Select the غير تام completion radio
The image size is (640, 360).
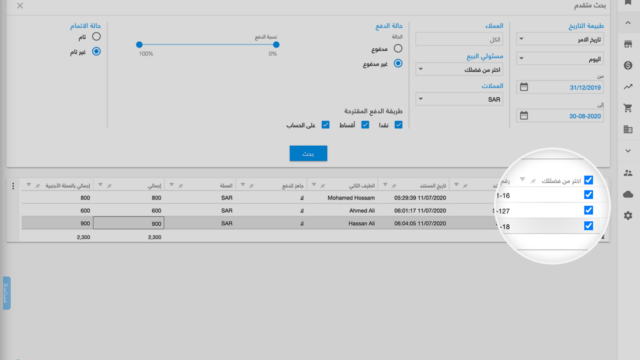coord(96,51)
